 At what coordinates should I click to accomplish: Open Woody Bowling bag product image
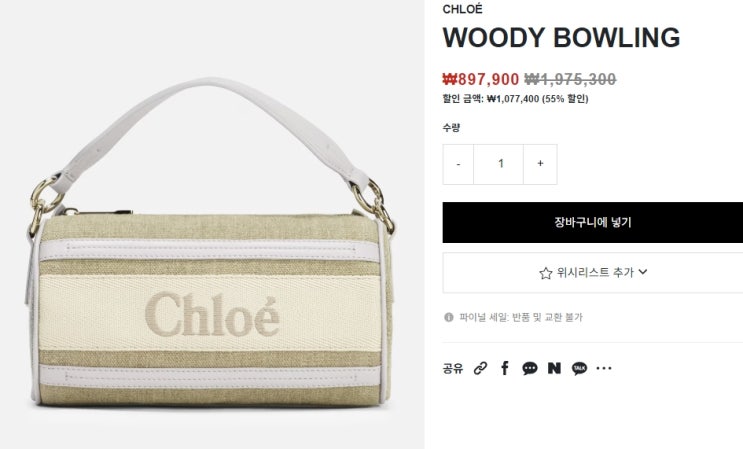[211, 242]
